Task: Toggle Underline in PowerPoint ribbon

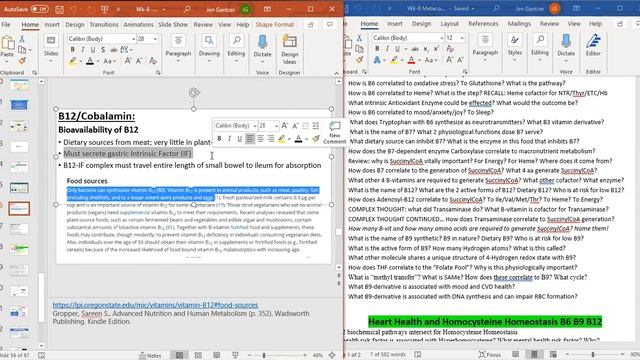Action: pyautogui.click(x=93, y=49)
